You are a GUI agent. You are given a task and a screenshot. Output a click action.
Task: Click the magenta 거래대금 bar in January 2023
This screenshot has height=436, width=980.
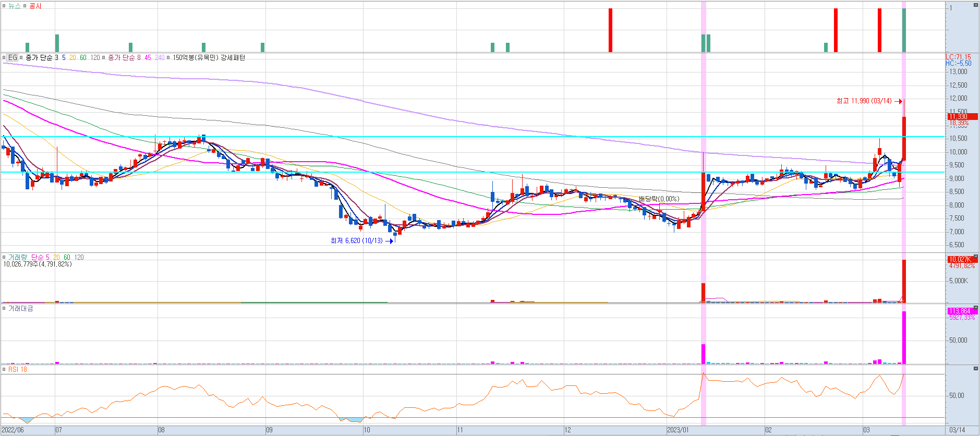704,354
